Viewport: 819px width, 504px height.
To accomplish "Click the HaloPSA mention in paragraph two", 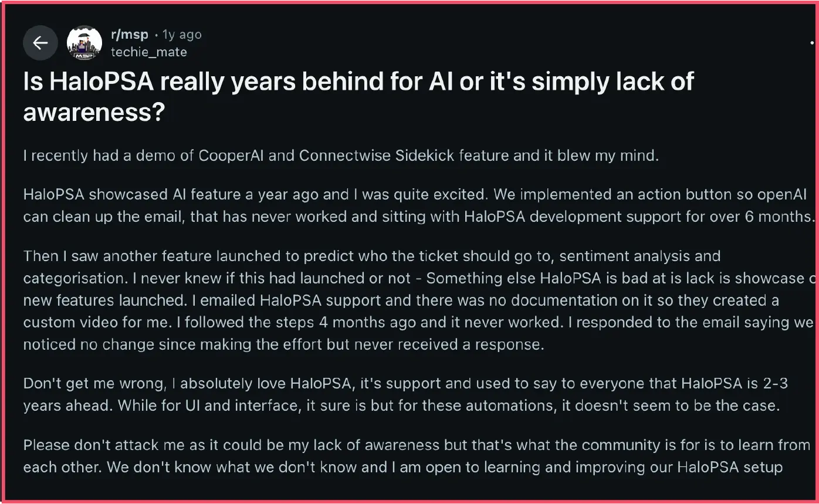I will [x=55, y=194].
